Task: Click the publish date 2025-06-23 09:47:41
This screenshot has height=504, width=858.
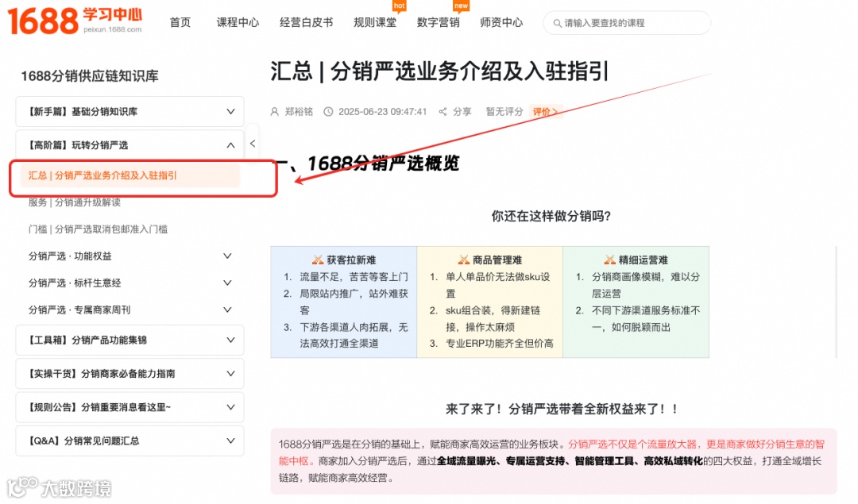Action: click(x=382, y=111)
